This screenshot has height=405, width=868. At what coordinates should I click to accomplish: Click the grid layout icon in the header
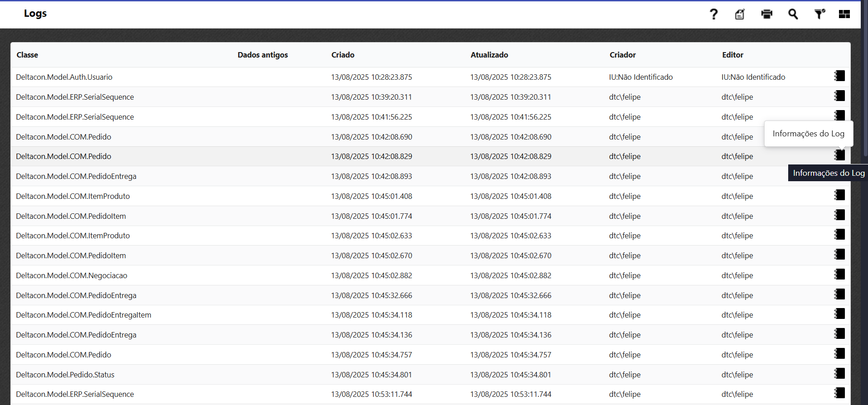pos(844,14)
